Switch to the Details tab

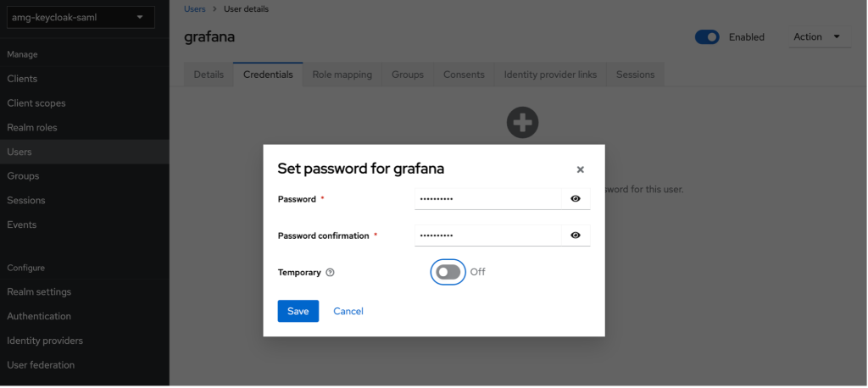click(x=209, y=75)
